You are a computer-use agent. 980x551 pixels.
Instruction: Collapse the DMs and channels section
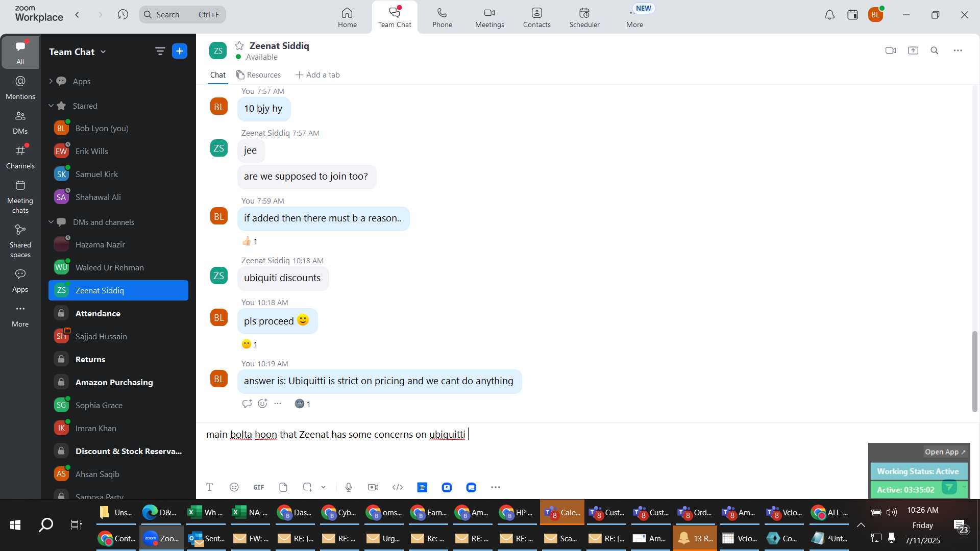coord(51,222)
